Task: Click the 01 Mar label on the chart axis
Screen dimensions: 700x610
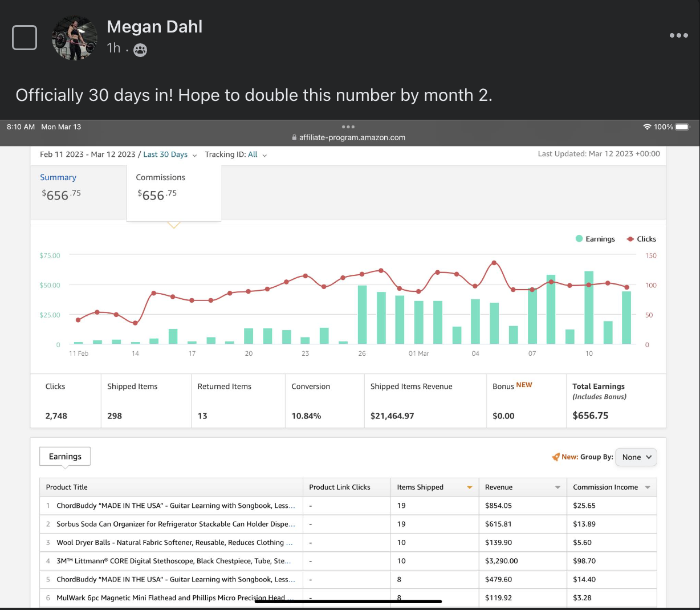Action: [x=418, y=353]
